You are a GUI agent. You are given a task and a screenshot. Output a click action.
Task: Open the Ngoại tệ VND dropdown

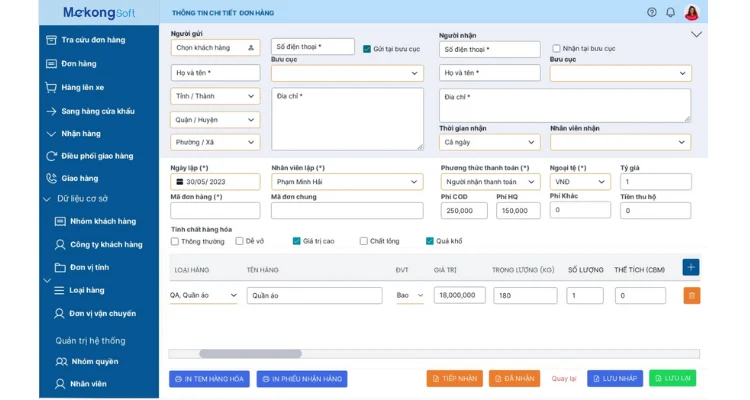(580, 182)
